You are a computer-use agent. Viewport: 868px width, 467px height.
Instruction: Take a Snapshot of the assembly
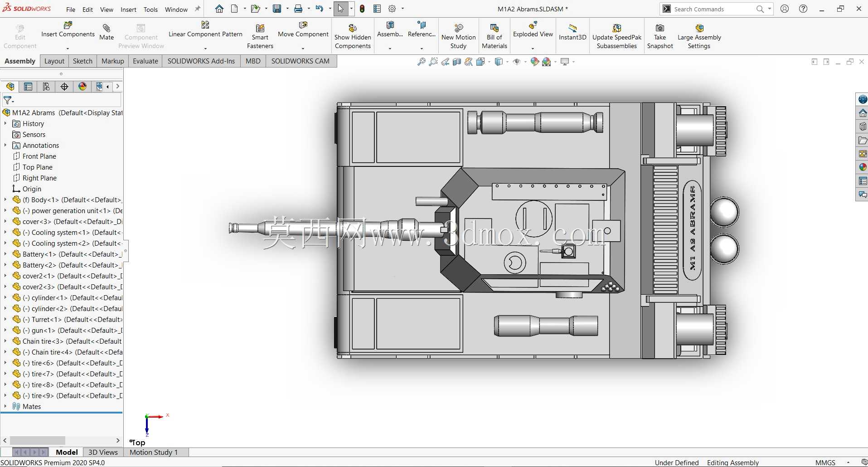point(660,36)
